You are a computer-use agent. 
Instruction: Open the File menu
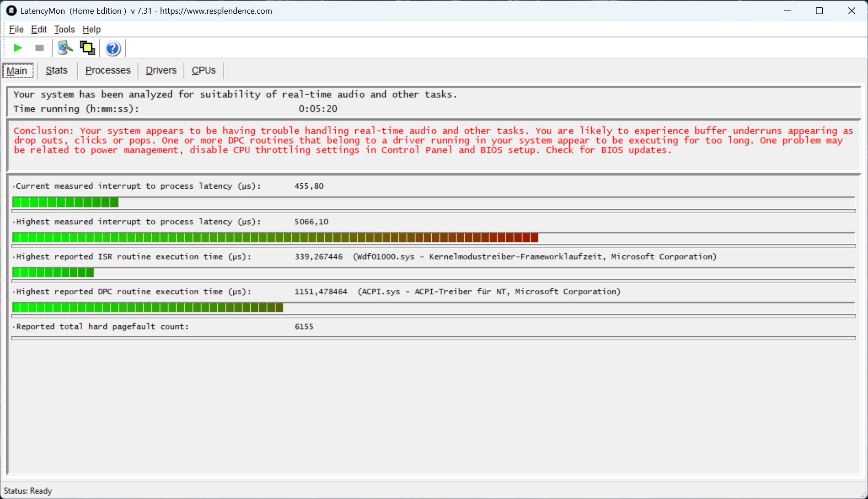[x=16, y=29]
